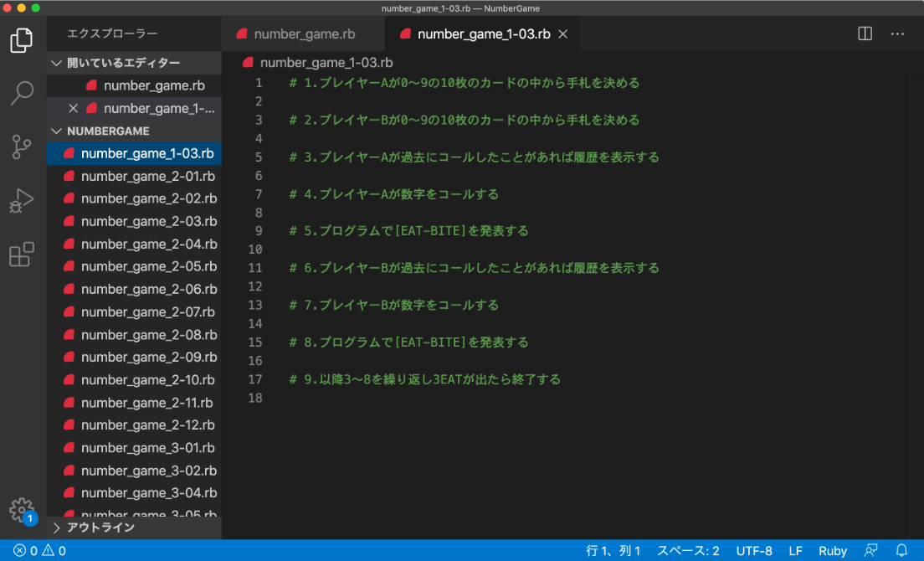Open the Extensions view
The height and width of the screenshot is (561, 924).
22,254
